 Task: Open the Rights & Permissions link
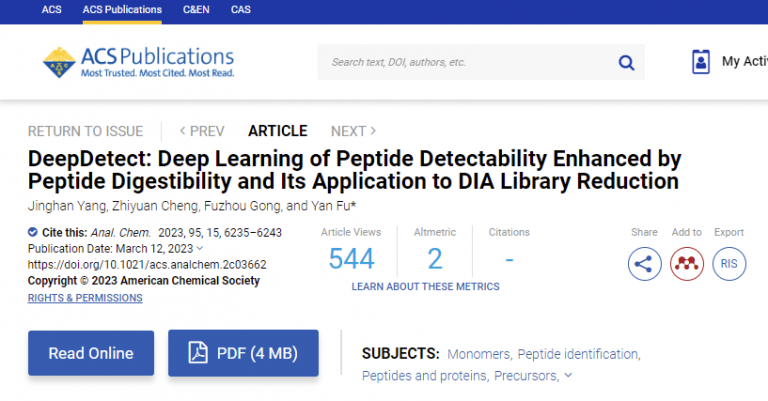coord(85,298)
